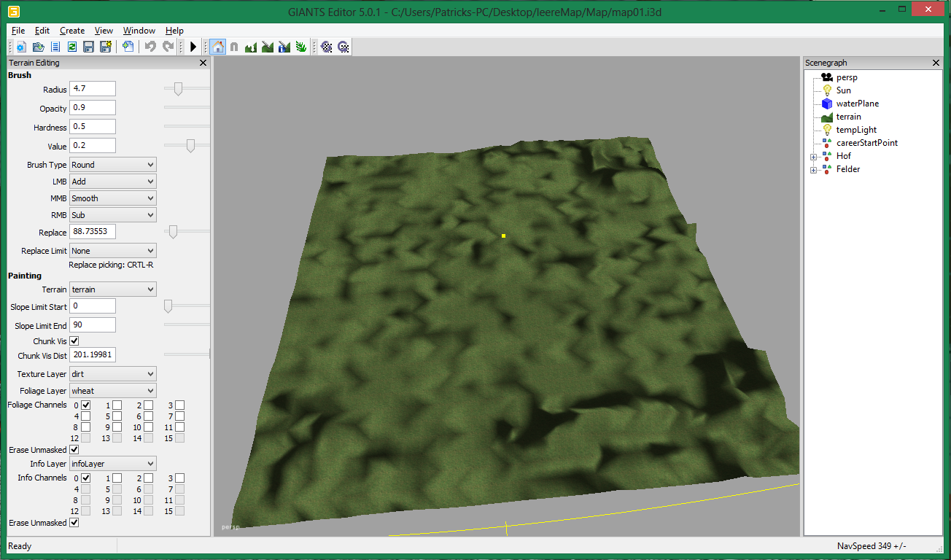Image resolution: width=951 pixels, height=560 pixels.
Task: Select terrain item in Scenegraph
Action: pos(848,117)
